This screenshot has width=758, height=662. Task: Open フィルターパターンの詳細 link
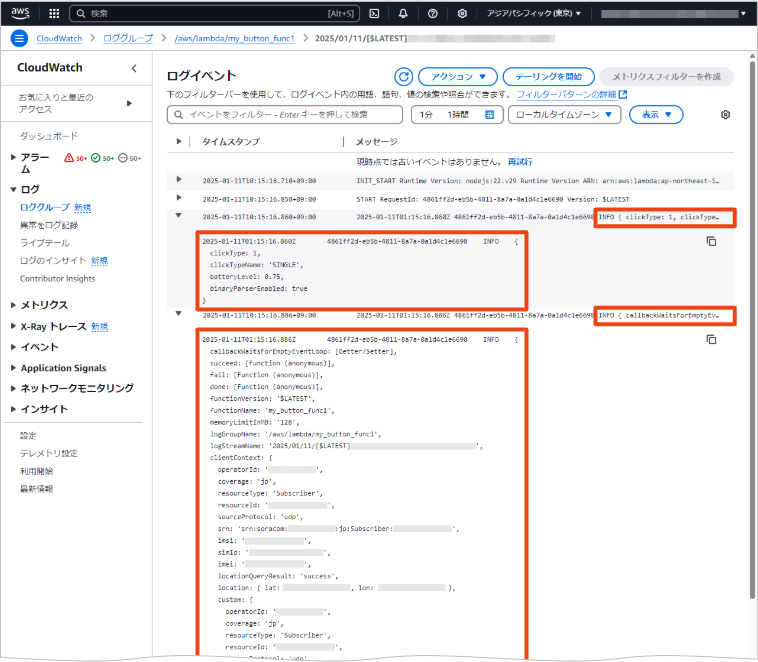[x=572, y=94]
